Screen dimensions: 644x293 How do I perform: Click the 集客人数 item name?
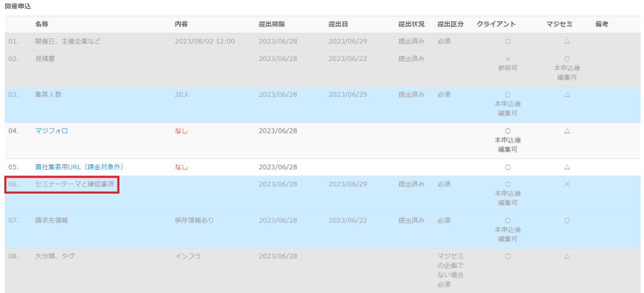48,94
